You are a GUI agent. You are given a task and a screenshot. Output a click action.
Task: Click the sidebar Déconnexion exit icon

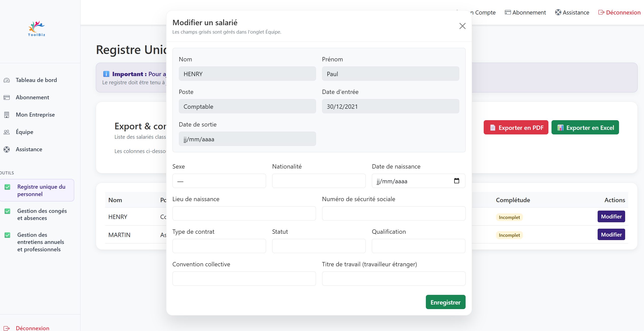(x=7, y=328)
